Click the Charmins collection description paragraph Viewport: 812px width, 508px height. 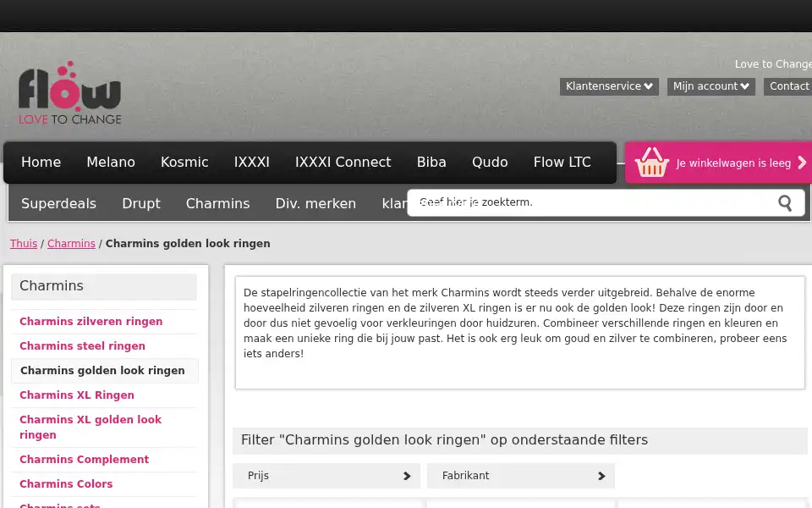click(x=515, y=323)
